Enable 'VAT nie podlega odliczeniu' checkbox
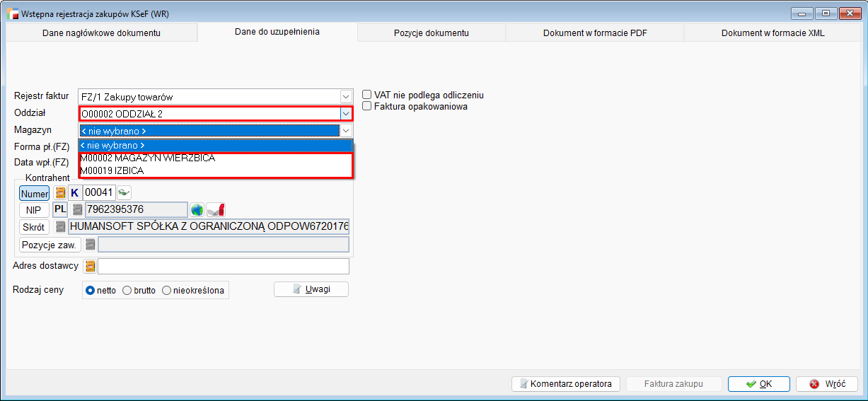The image size is (868, 401). tap(367, 95)
